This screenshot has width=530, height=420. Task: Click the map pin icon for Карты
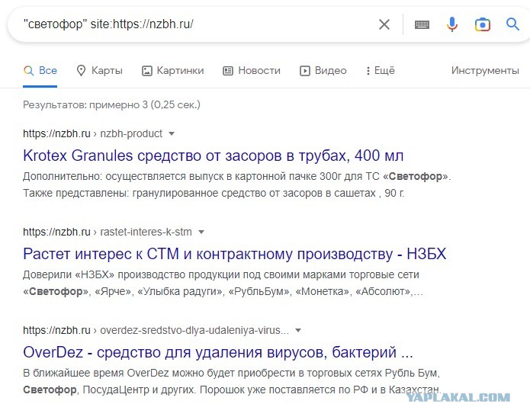click(81, 71)
